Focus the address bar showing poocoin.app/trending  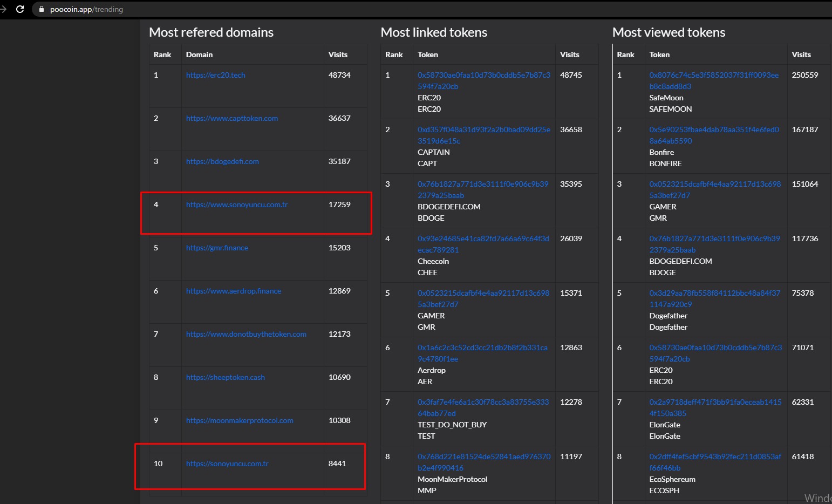point(432,9)
